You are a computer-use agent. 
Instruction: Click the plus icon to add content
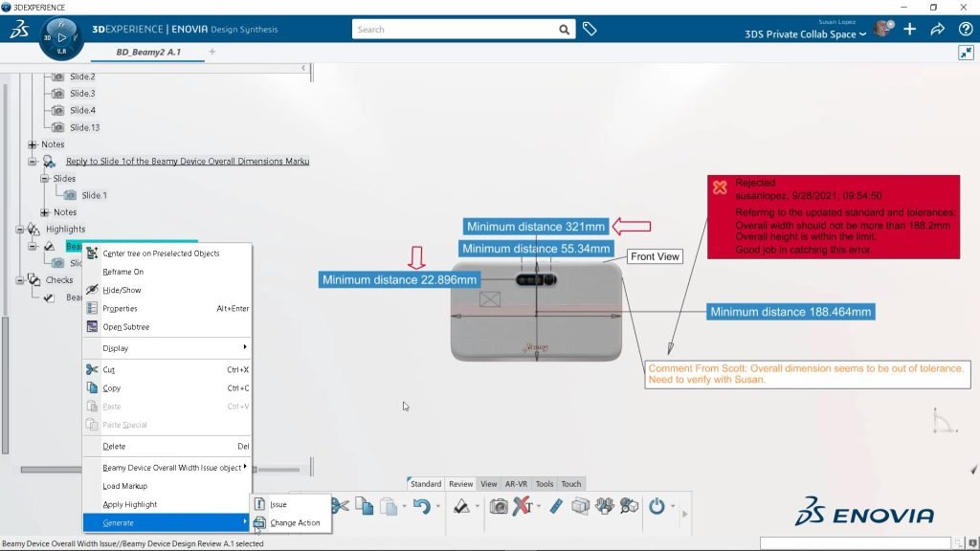(x=909, y=30)
